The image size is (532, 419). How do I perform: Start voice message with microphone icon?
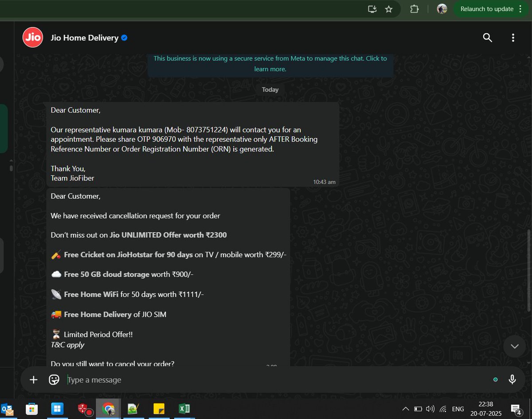click(x=512, y=380)
